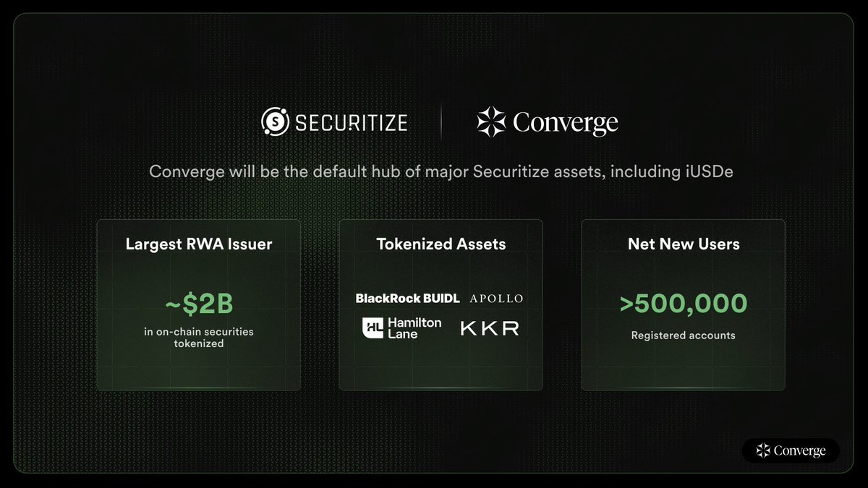868x488 pixels.
Task: Click the vertical divider between logos
Action: coord(441,121)
